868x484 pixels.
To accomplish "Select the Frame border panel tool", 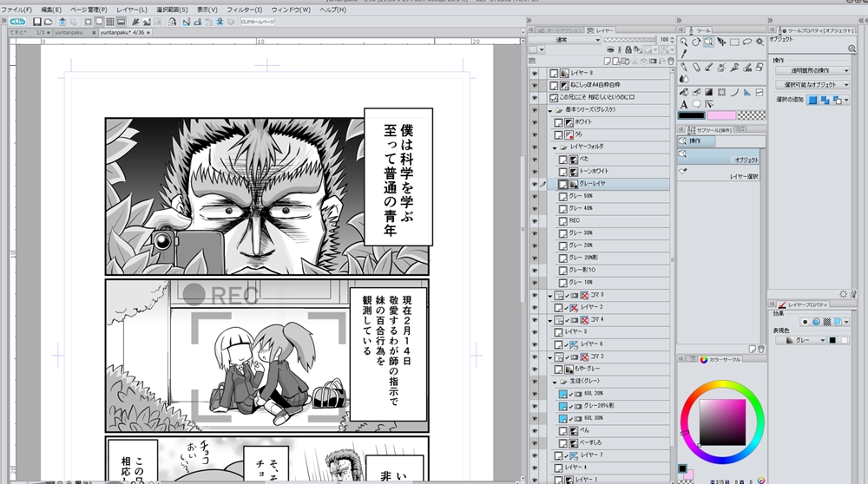I will (x=759, y=92).
